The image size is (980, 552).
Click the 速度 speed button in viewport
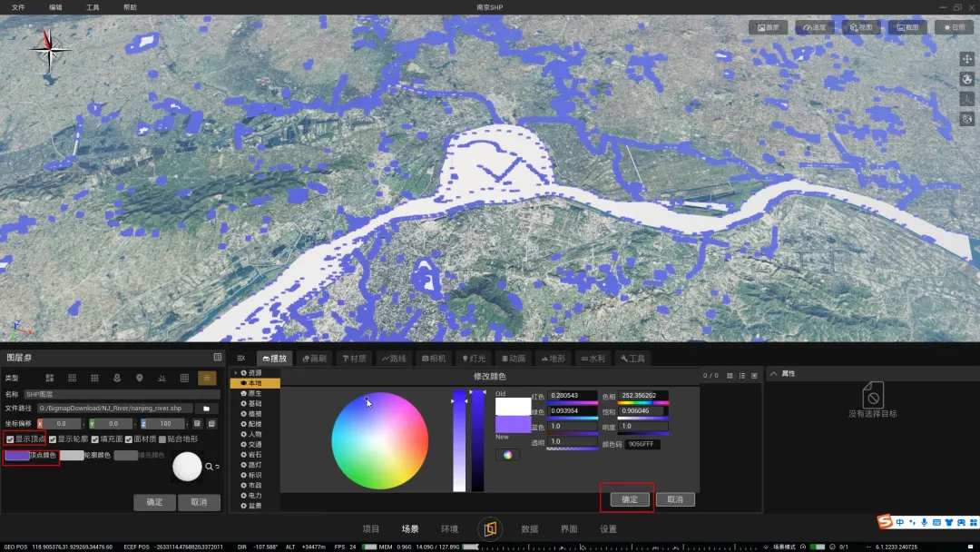pos(814,27)
